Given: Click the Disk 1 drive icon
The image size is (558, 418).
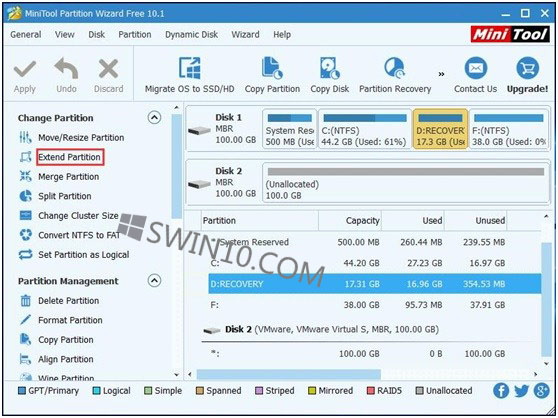Looking at the screenshot, I should [x=199, y=131].
